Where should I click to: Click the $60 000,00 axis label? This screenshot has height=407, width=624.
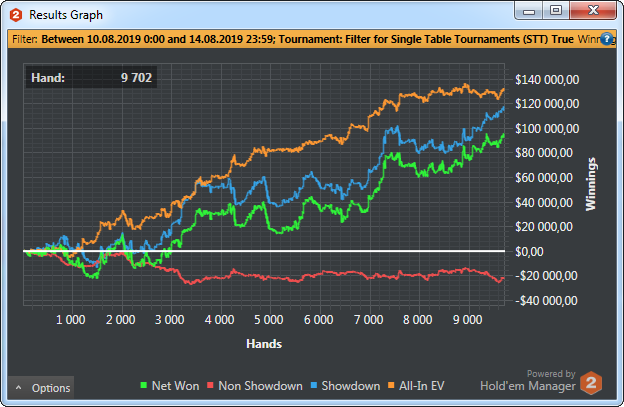pyautogui.click(x=544, y=177)
